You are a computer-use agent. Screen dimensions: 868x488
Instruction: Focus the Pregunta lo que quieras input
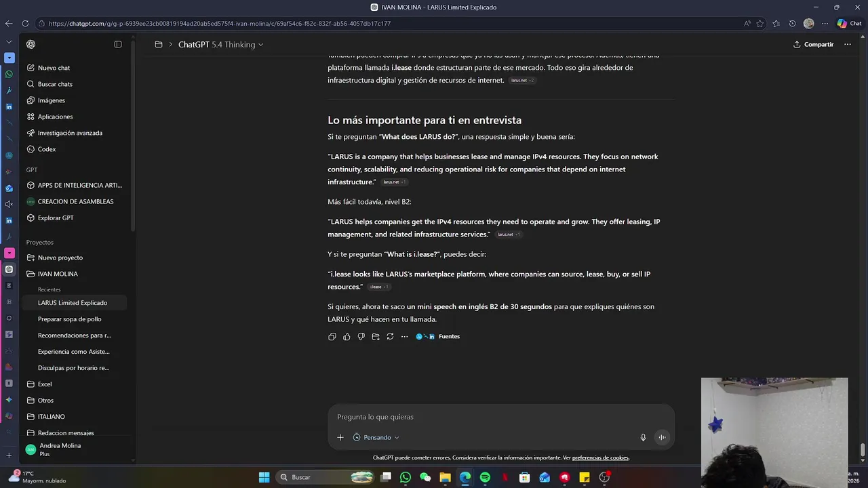[500, 417]
